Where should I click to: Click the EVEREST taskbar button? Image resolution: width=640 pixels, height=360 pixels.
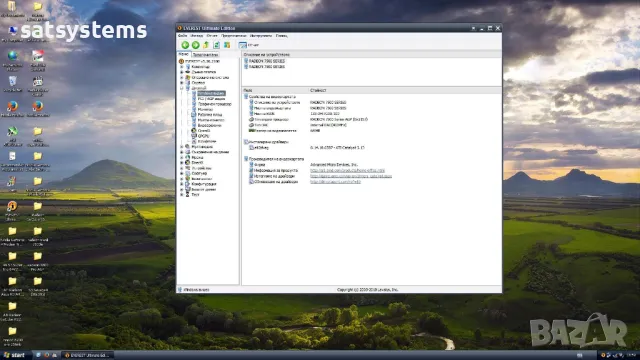click(87, 355)
